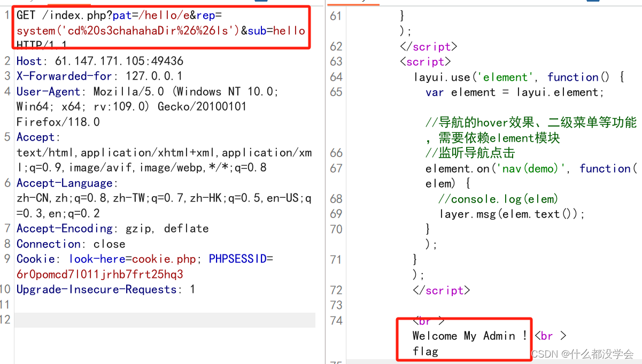Click the Firefox/118.0 text

point(58,122)
